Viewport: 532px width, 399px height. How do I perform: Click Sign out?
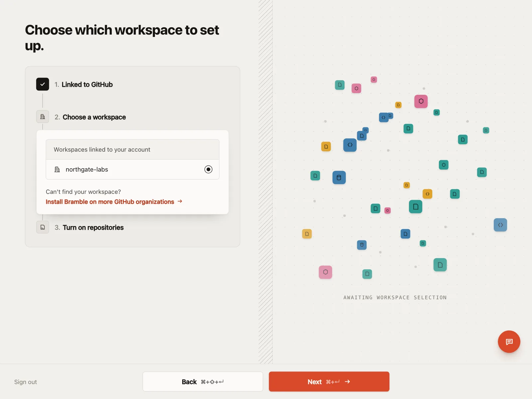pyautogui.click(x=26, y=382)
